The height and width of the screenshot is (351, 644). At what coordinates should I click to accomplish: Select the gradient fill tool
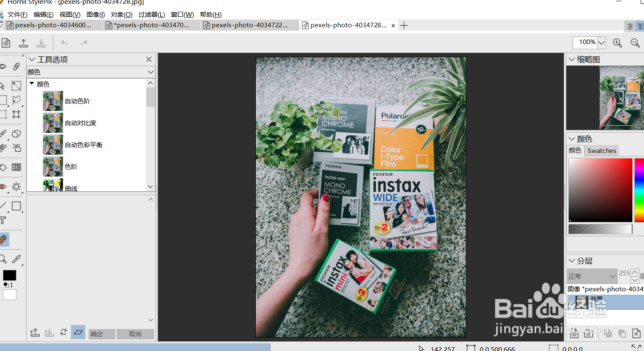pos(16,167)
